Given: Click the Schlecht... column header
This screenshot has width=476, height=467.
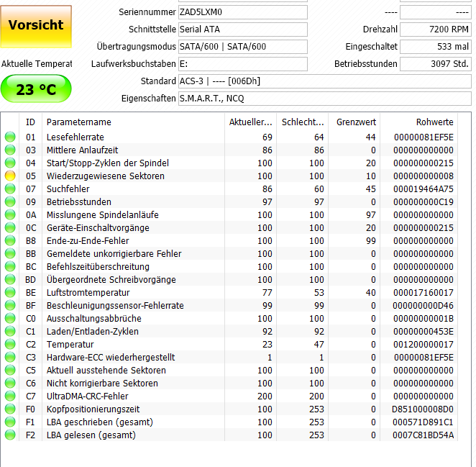Looking at the screenshot, I should pos(303,122).
